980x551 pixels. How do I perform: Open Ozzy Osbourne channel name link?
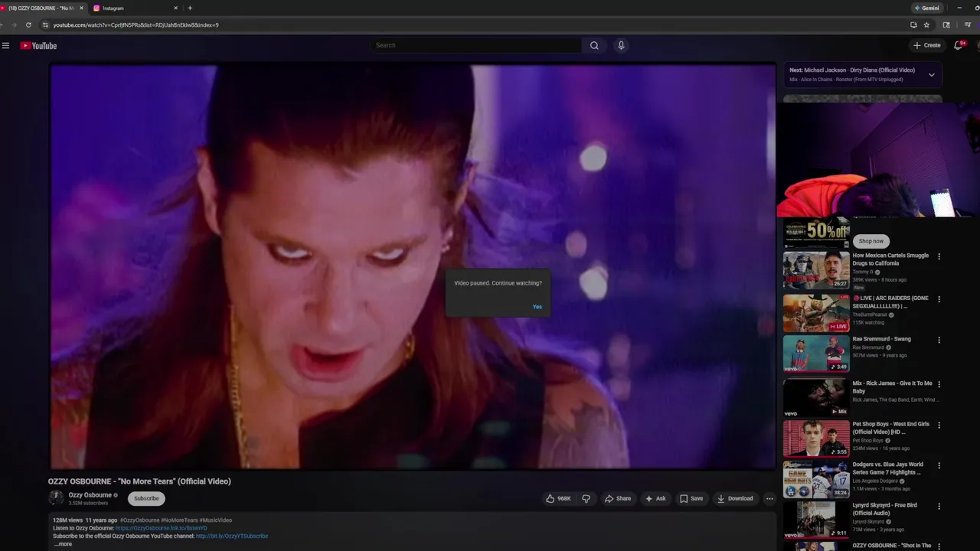[x=90, y=495]
